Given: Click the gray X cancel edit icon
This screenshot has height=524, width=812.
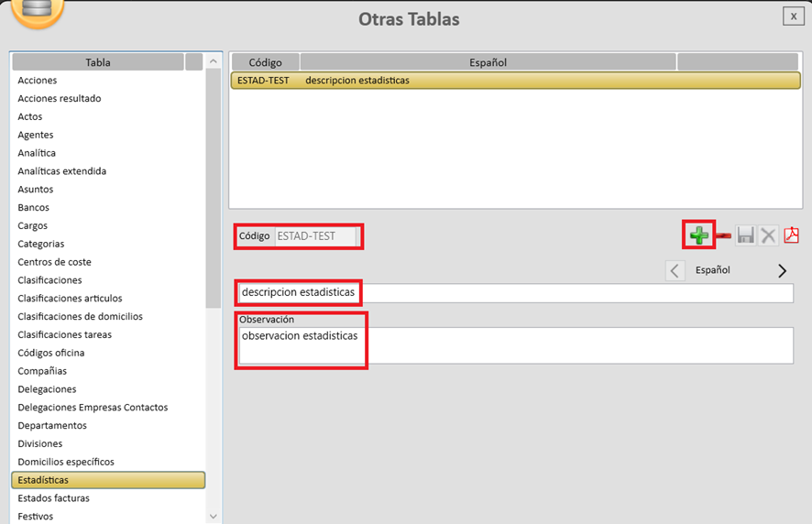Looking at the screenshot, I should (768, 236).
